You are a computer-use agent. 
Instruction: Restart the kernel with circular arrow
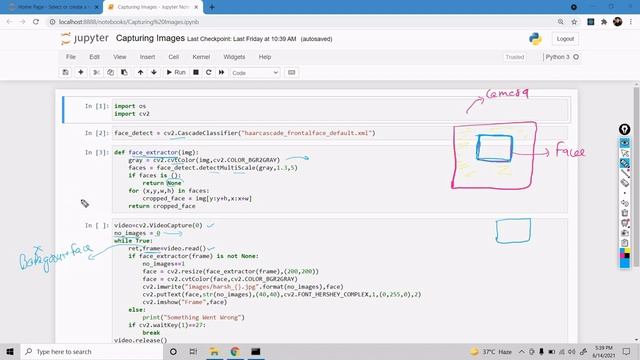[209, 72]
